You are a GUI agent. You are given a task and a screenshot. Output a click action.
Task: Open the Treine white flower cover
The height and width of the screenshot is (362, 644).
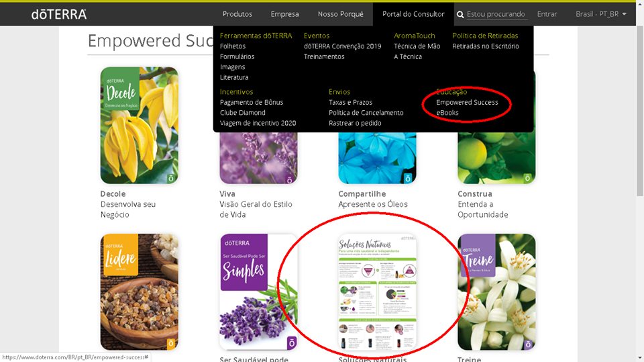496,292
